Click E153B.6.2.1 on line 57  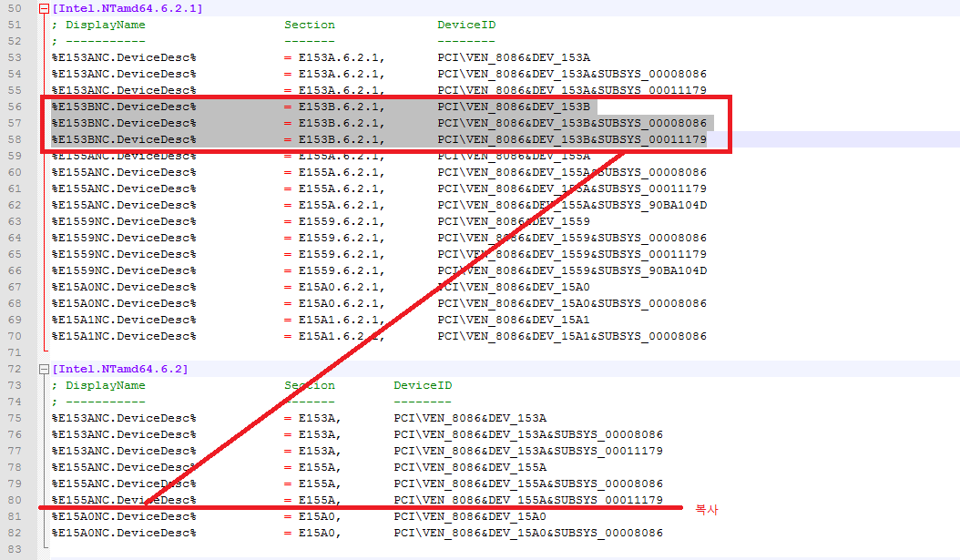pos(339,124)
